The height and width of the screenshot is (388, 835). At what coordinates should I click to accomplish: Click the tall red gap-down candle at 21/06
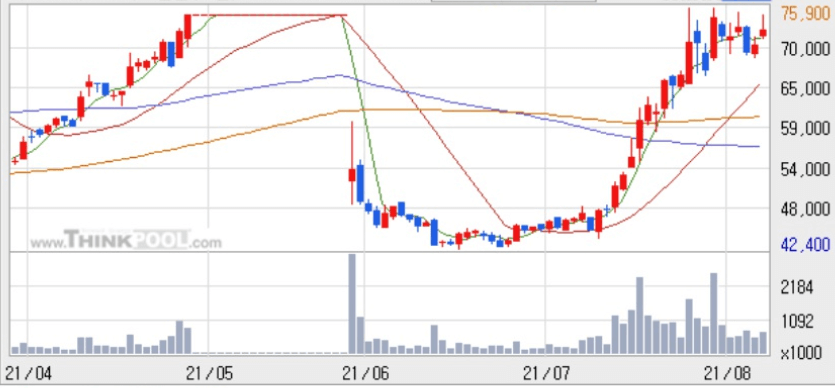coord(352,163)
